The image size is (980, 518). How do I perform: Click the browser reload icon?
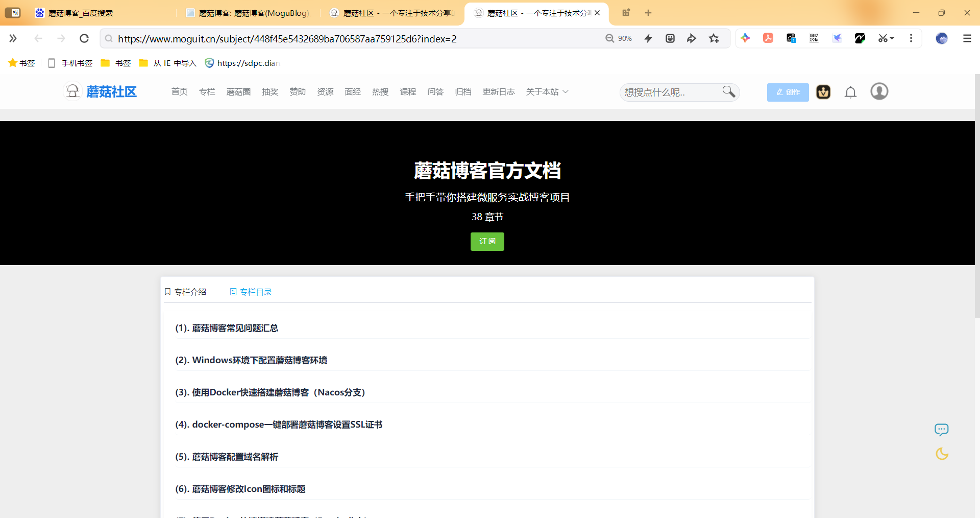84,38
